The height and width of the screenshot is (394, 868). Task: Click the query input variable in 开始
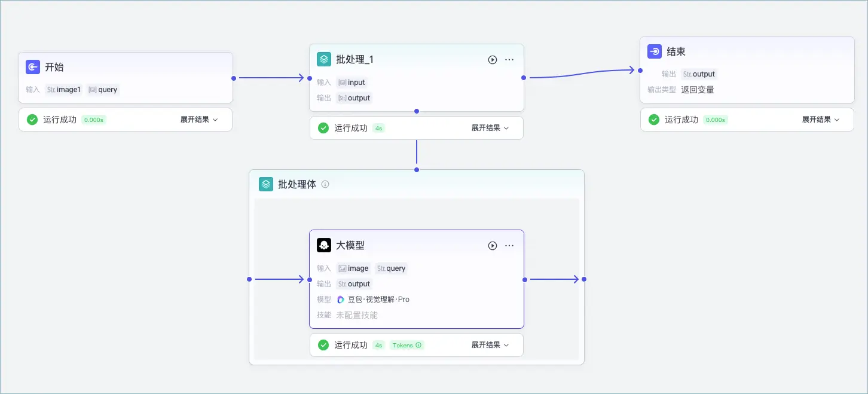(103, 90)
